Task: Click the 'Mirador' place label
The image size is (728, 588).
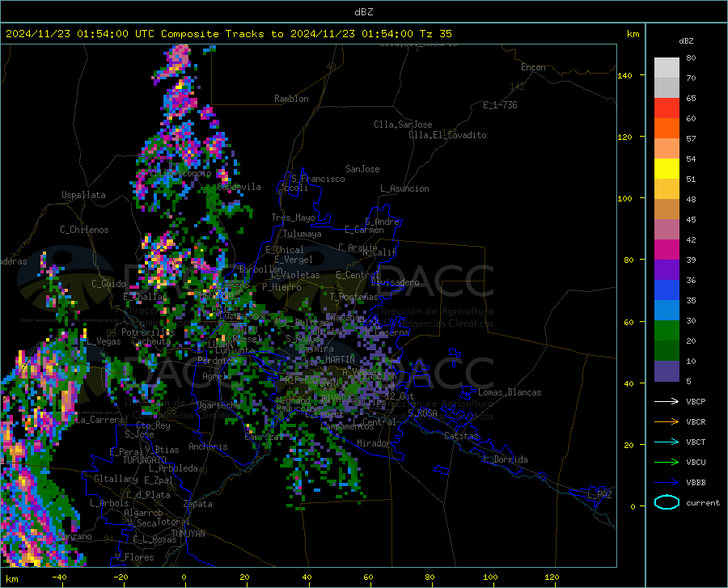Action: [373, 443]
